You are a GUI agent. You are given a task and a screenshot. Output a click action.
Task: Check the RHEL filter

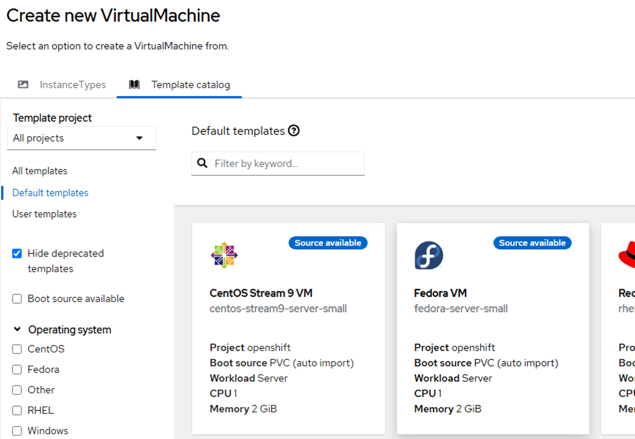[17, 410]
